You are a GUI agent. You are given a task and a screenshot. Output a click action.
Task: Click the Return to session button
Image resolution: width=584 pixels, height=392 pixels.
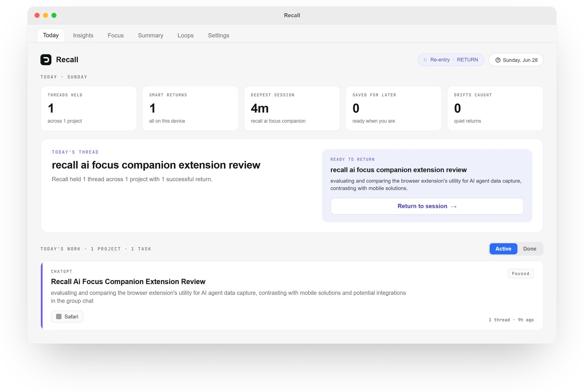coord(427,206)
